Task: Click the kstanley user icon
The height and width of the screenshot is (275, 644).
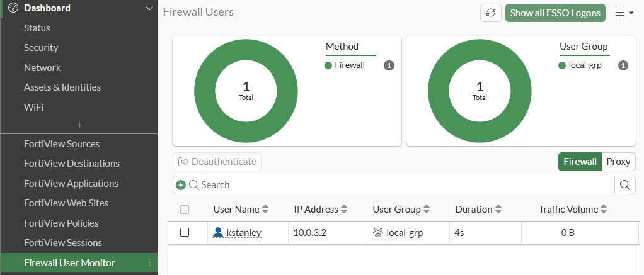Action: 217,233
